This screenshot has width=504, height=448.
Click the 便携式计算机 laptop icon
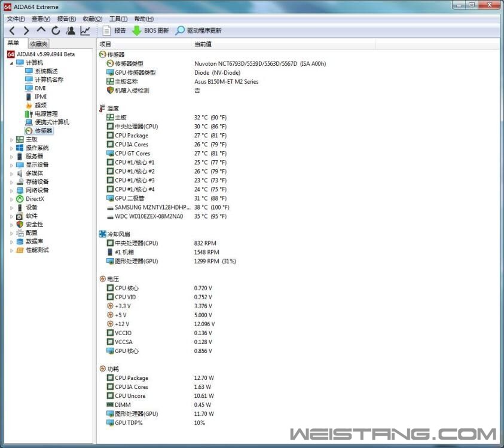(x=29, y=122)
